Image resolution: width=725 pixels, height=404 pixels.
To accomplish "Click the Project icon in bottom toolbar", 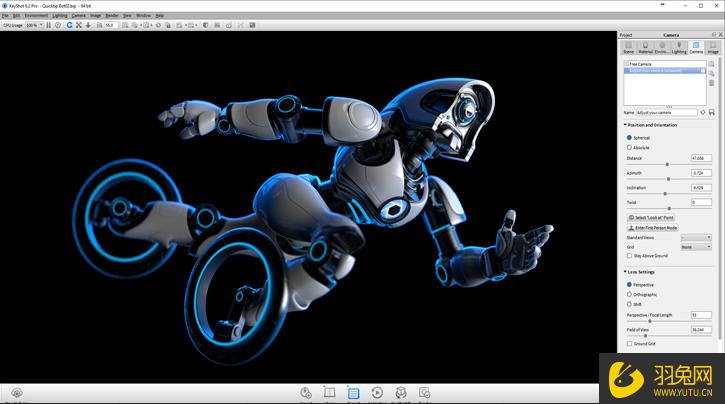I will 353,393.
